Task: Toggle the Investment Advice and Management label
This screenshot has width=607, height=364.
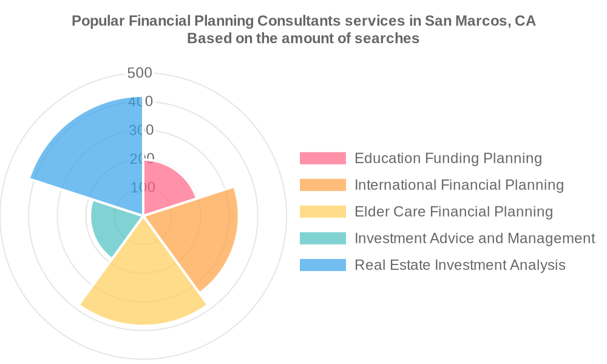Action: click(475, 238)
